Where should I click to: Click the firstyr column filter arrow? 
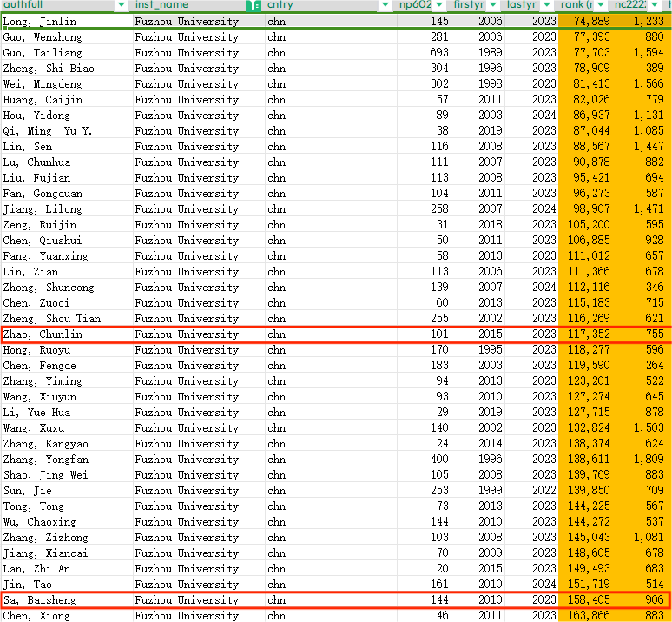tap(494, 5)
